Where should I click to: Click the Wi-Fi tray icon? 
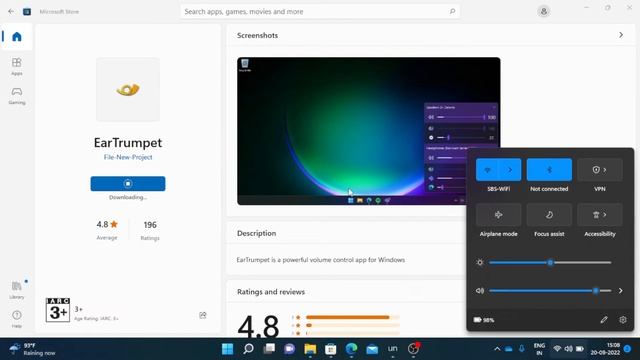pyautogui.click(x=557, y=349)
